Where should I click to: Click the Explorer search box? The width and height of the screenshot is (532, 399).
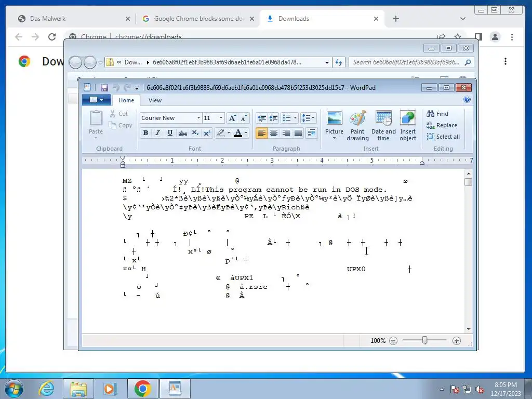pos(411,62)
